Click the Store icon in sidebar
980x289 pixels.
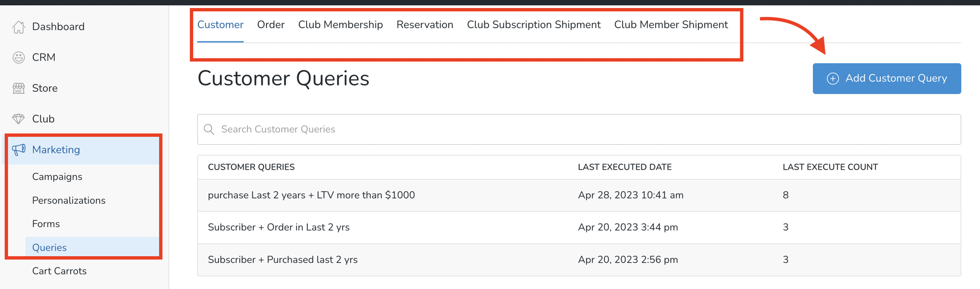pos(19,87)
